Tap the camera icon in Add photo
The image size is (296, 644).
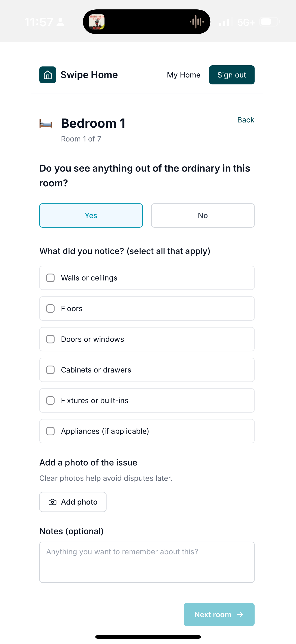click(52, 502)
